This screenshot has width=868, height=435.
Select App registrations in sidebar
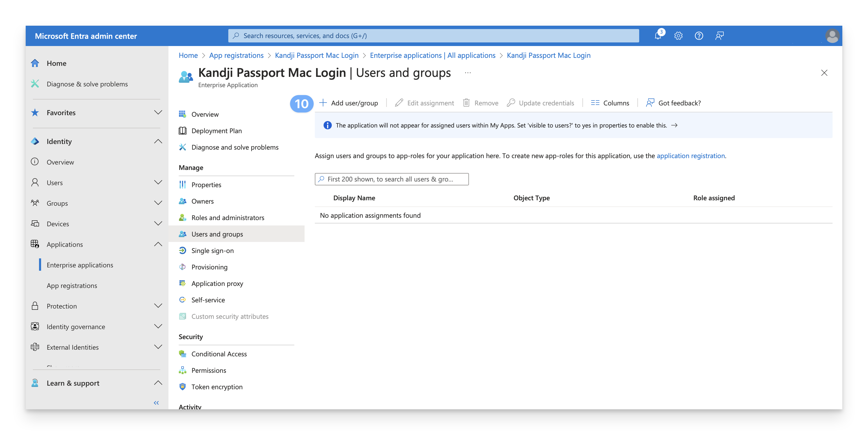(x=72, y=286)
